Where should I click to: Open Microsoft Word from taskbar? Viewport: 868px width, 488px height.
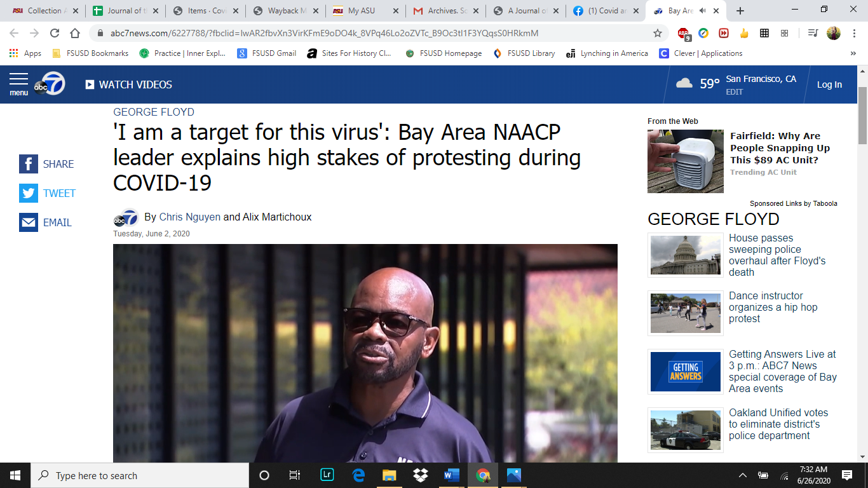(452, 475)
